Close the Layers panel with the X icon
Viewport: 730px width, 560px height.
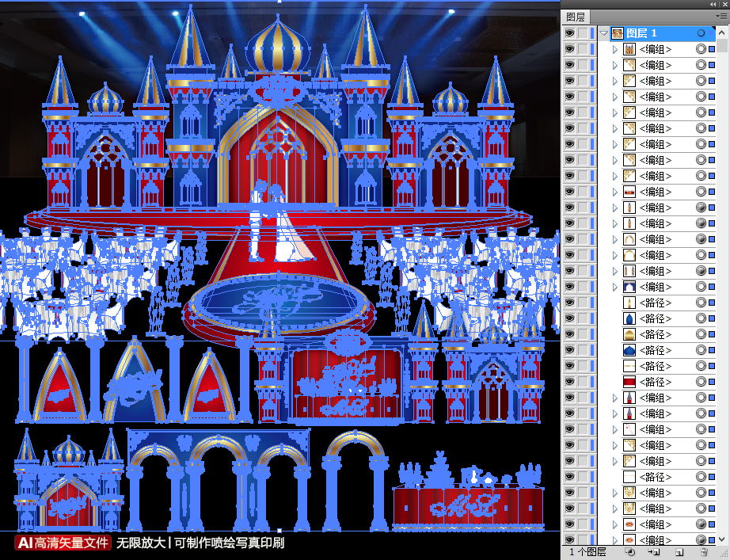724,4
